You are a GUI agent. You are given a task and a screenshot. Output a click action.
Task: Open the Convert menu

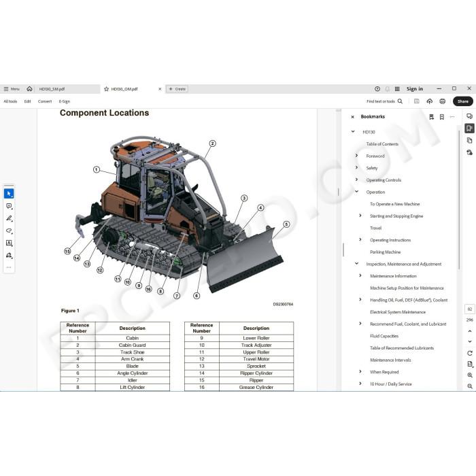[x=45, y=101]
